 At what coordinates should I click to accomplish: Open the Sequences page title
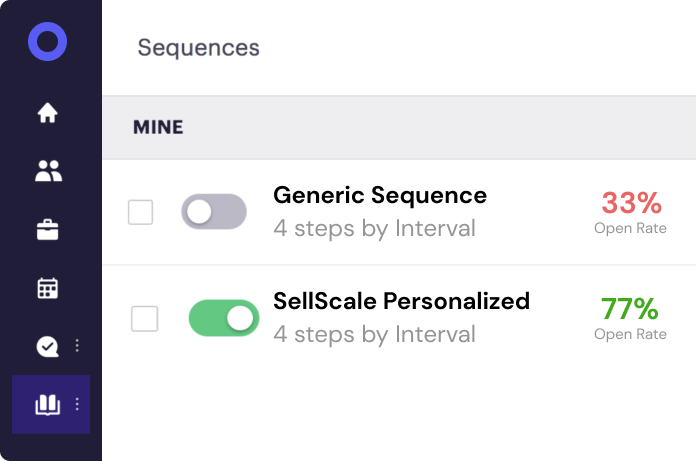198,47
